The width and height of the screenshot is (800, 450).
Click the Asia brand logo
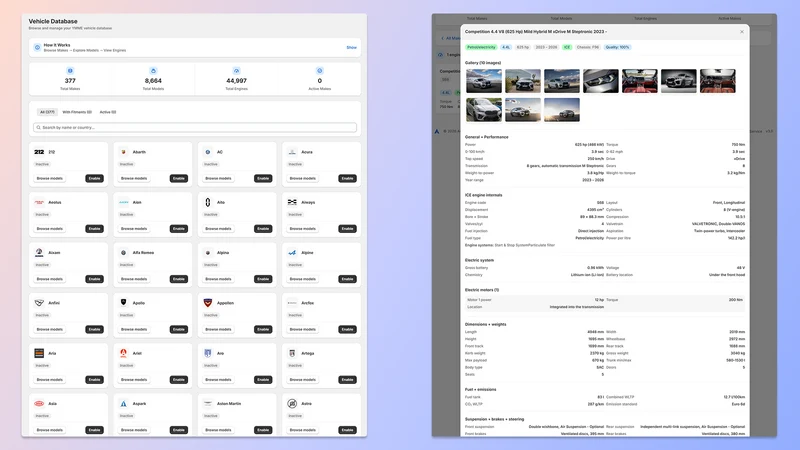click(39, 404)
